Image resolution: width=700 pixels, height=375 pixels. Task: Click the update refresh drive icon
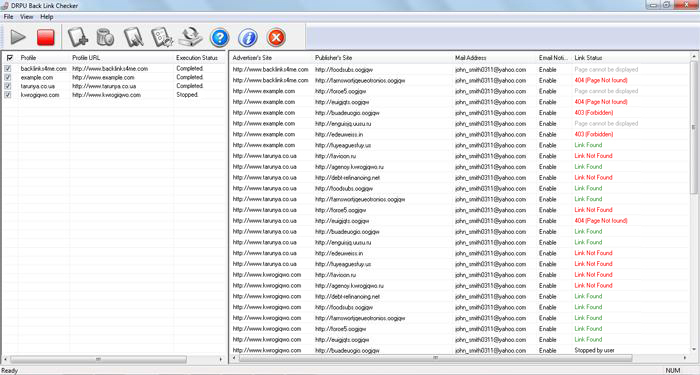191,37
